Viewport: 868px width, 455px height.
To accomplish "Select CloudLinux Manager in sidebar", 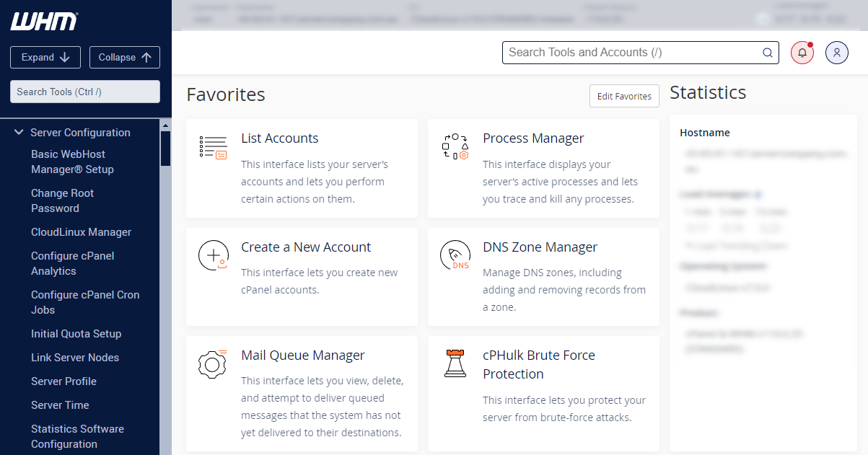I will [81, 232].
